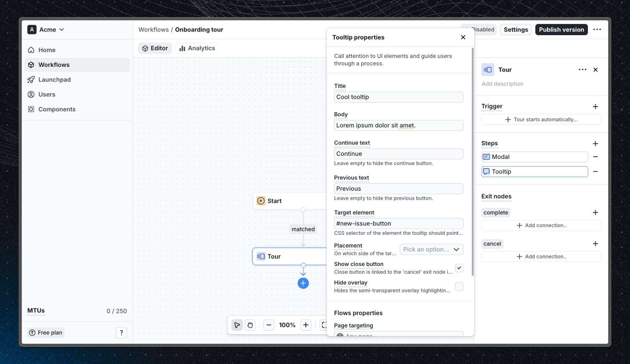630x364 pixels.
Task: Enable the Hide overlay checkbox
Action: 459,287
